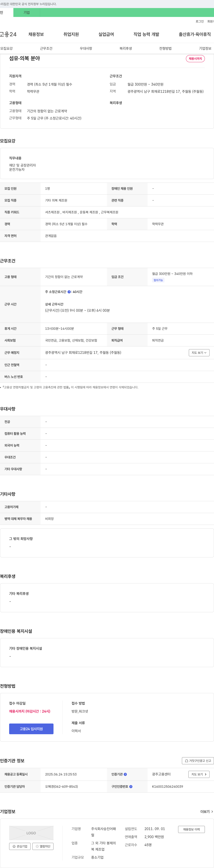Jump to the 전형방법 section tab
Image resolution: width=214 pixels, height=868 pixels.
(165, 49)
